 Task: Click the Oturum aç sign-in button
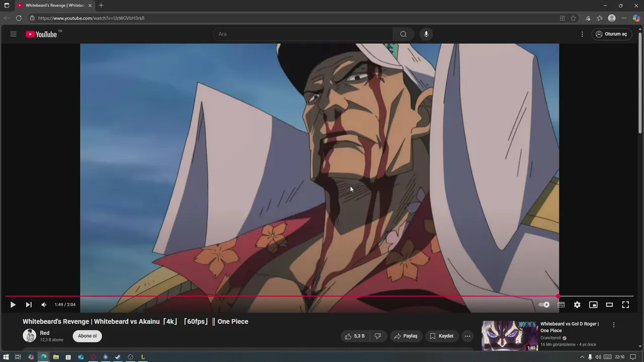click(x=611, y=34)
